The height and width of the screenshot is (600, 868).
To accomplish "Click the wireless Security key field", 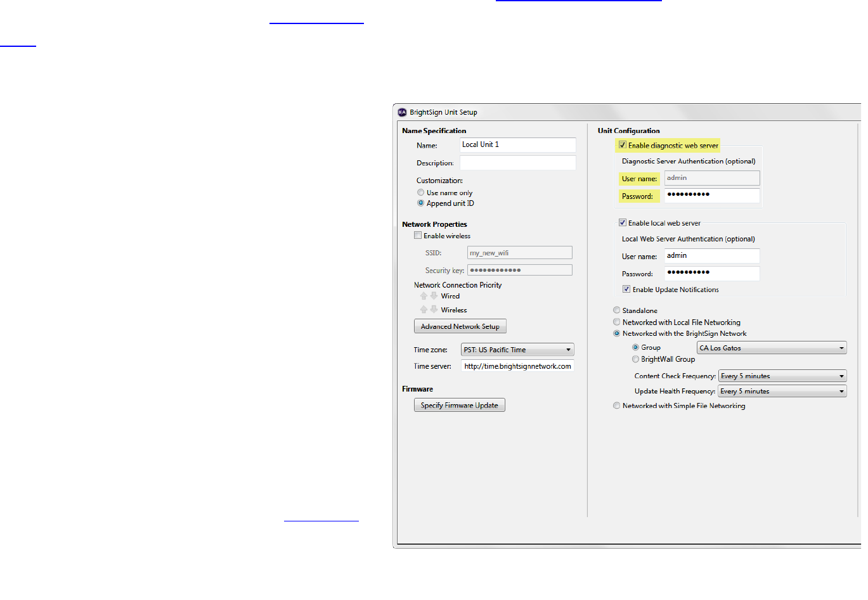I will (520, 271).
